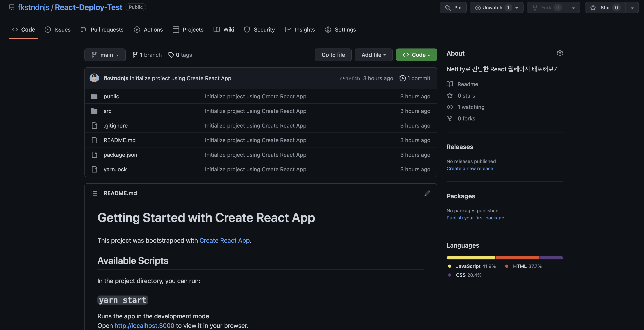Open the Add file dropdown
Image resolution: width=644 pixels, height=330 pixels.
(x=374, y=55)
